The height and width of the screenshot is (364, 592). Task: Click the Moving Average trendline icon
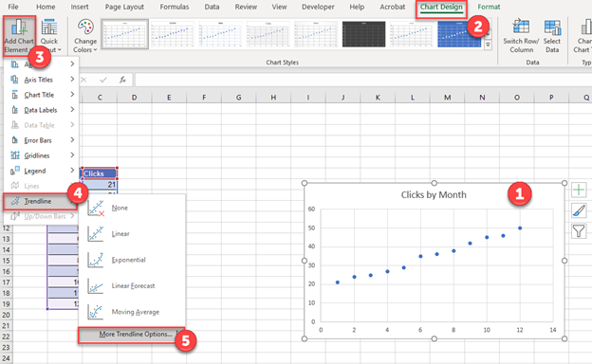(96, 312)
